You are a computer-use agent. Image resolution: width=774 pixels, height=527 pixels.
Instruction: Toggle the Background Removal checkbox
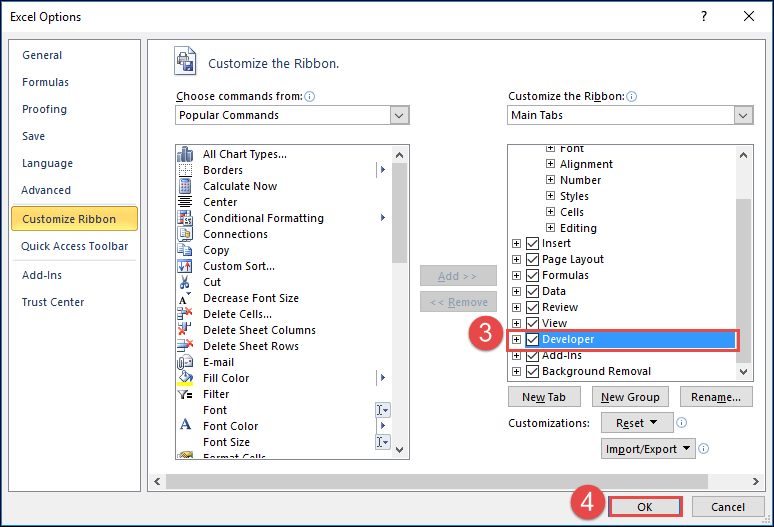point(532,371)
